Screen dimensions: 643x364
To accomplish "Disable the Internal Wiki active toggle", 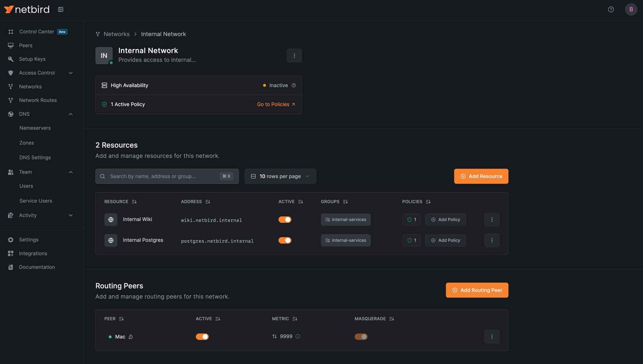I will [x=285, y=219].
